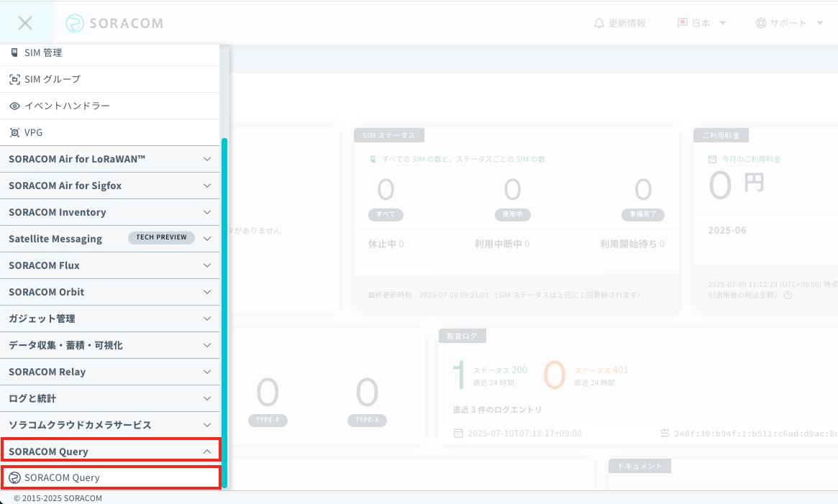
Task: Click the 監査ログ panel label
Action: point(463,336)
